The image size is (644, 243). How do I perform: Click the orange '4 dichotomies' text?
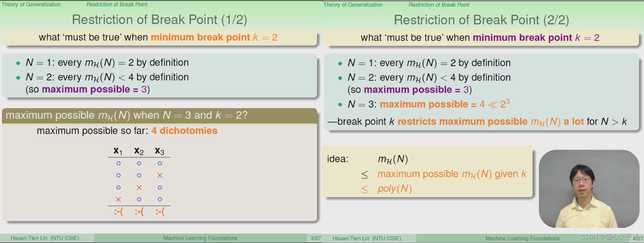point(184,131)
